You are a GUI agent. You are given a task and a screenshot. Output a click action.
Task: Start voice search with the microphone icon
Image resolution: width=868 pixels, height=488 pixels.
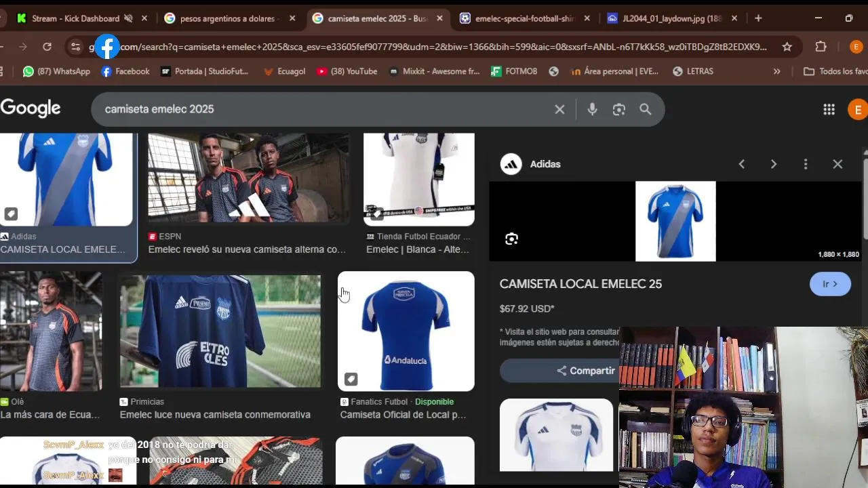point(592,109)
